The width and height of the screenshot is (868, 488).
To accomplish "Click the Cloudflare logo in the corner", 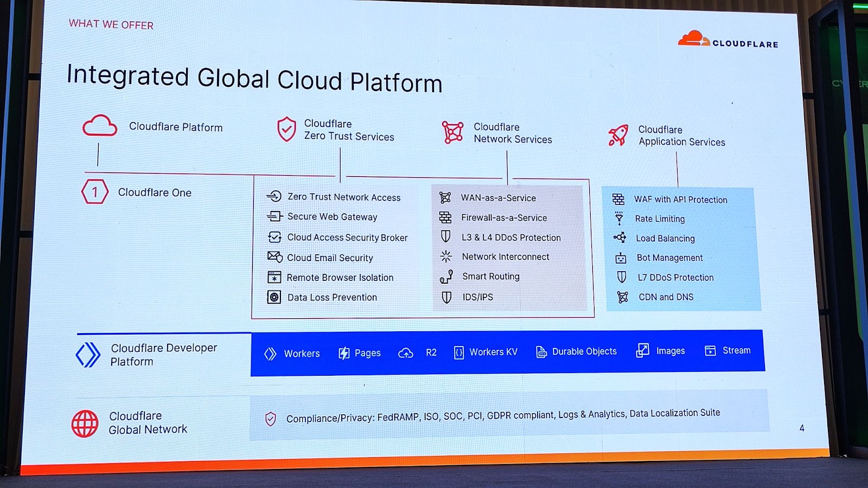I will [x=728, y=40].
